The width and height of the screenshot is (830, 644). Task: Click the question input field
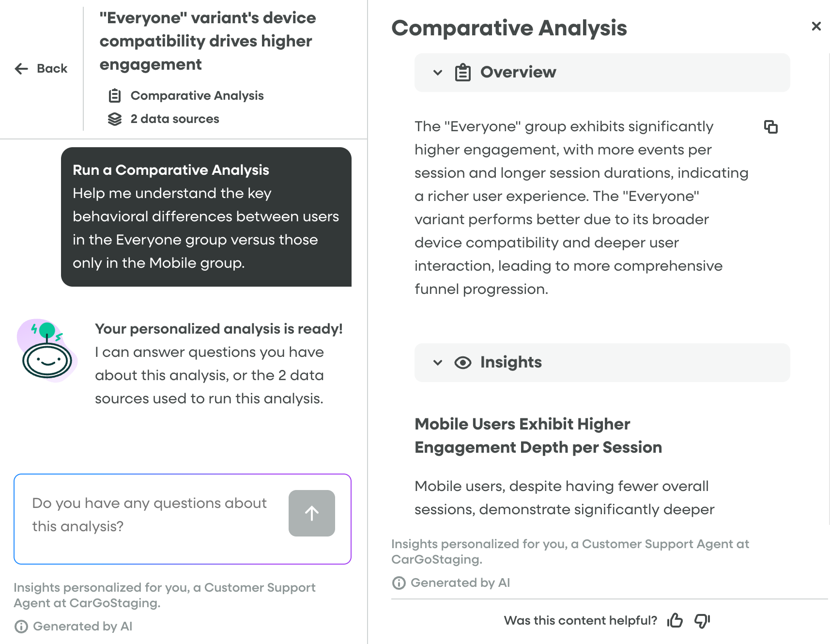(x=150, y=515)
